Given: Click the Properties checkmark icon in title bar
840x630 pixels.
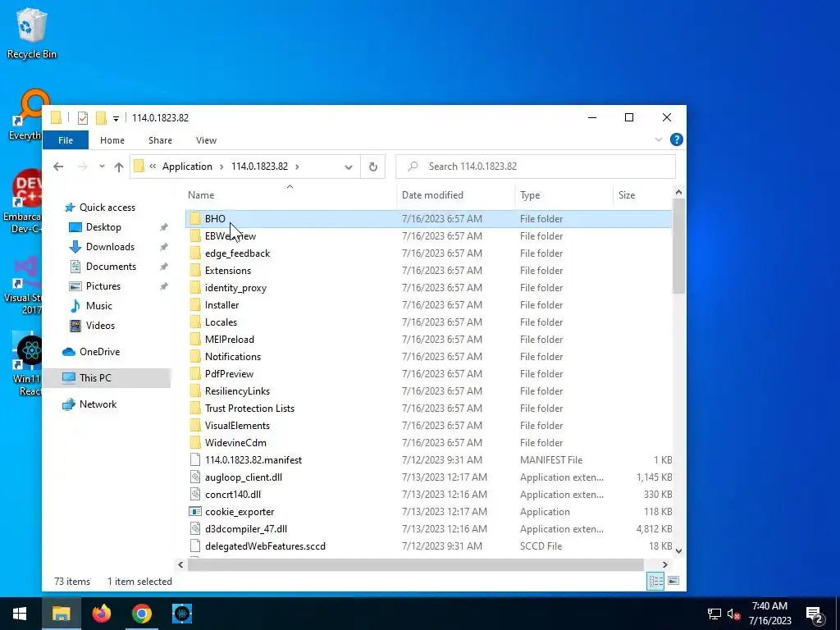Looking at the screenshot, I should (83, 118).
